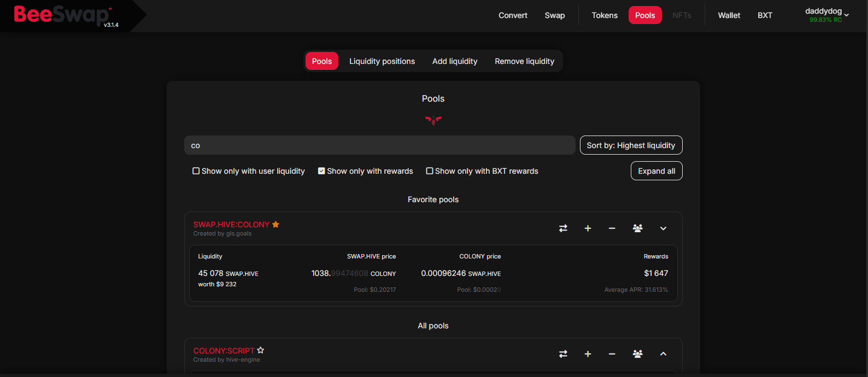This screenshot has width=868, height=377.
Task: Click the Expand all button
Action: click(x=656, y=171)
